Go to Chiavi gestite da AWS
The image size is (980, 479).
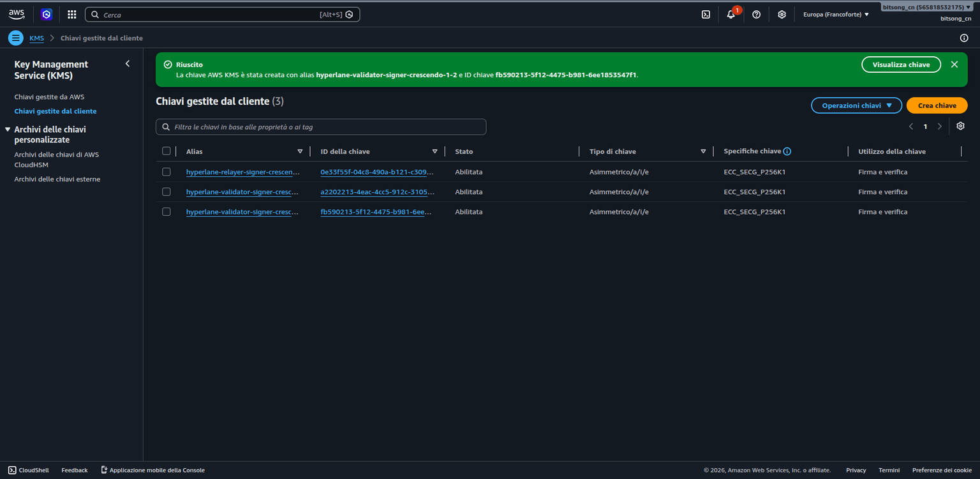[49, 97]
